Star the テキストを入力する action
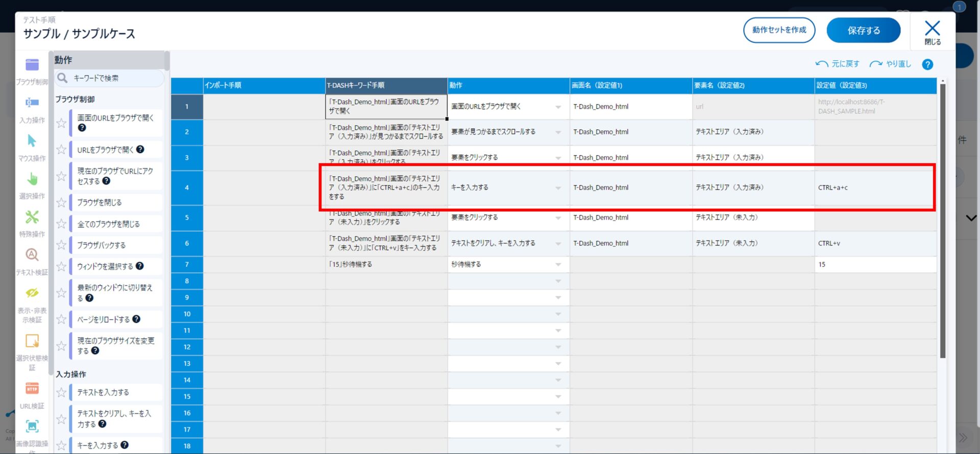Viewport: 980px width, 454px height. tap(62, 392)
